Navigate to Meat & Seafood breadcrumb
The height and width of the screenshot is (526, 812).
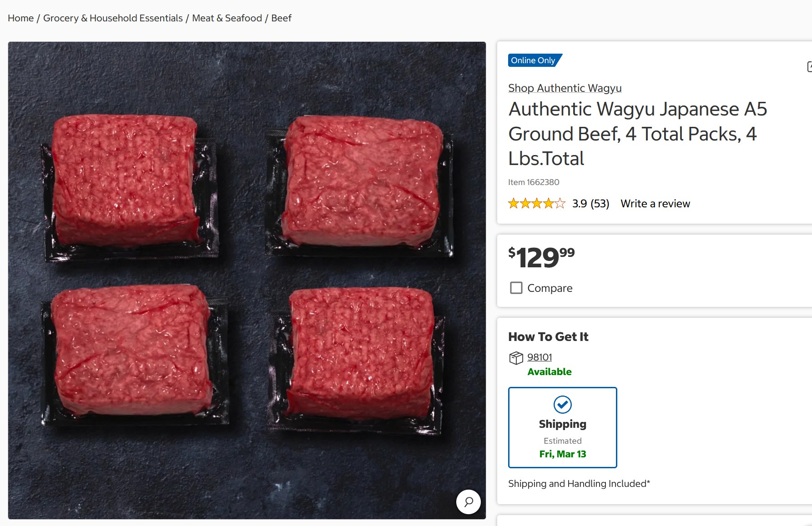tap(227, 18)
